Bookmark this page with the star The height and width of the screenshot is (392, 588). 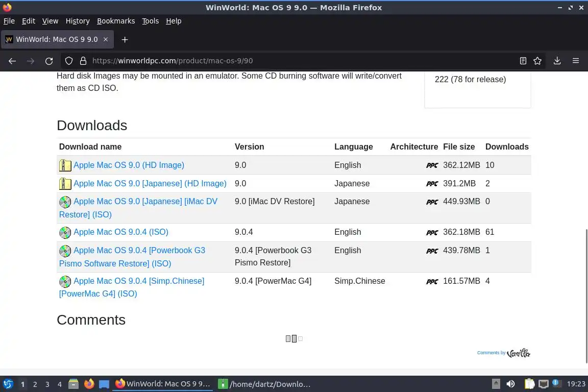(537, 61)
